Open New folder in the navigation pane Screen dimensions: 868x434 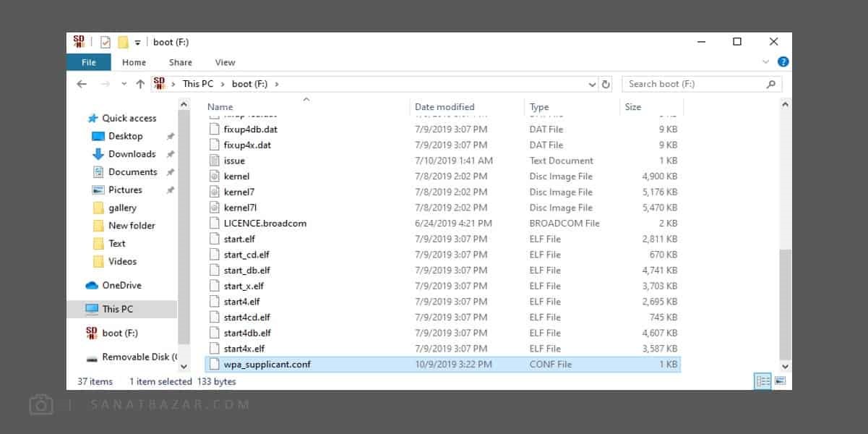[132, 226]
